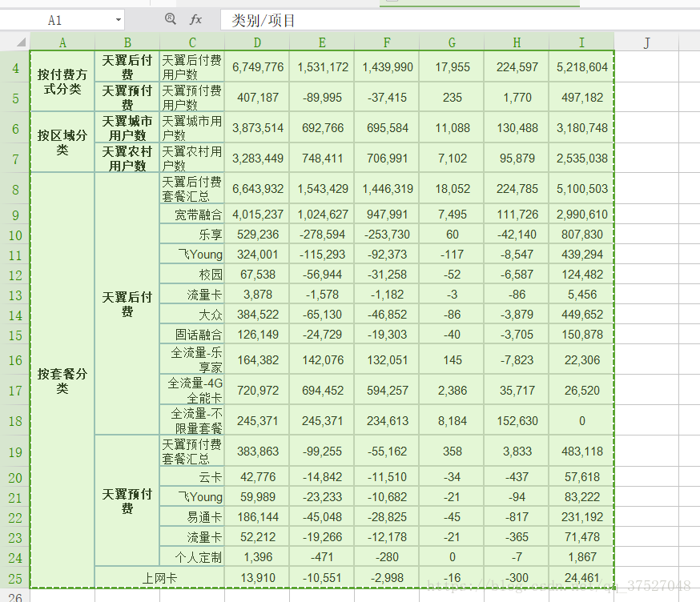The width and height of the screenshot is (700, 602).
Task: Click cell 全流量-4G全能卡
Action: point(192,390)
